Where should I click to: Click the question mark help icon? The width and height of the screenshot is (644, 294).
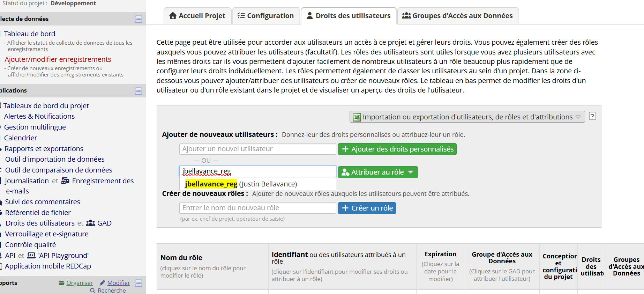[592, 116]
